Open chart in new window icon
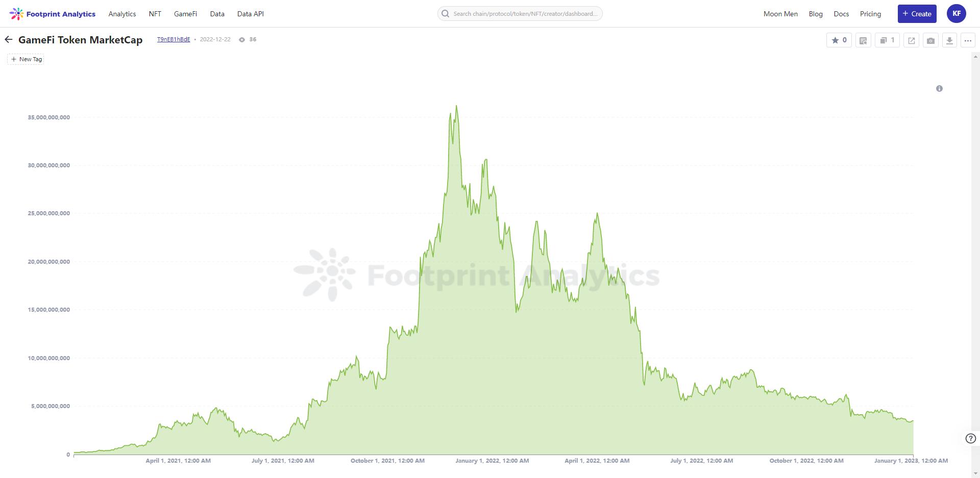 911,40
